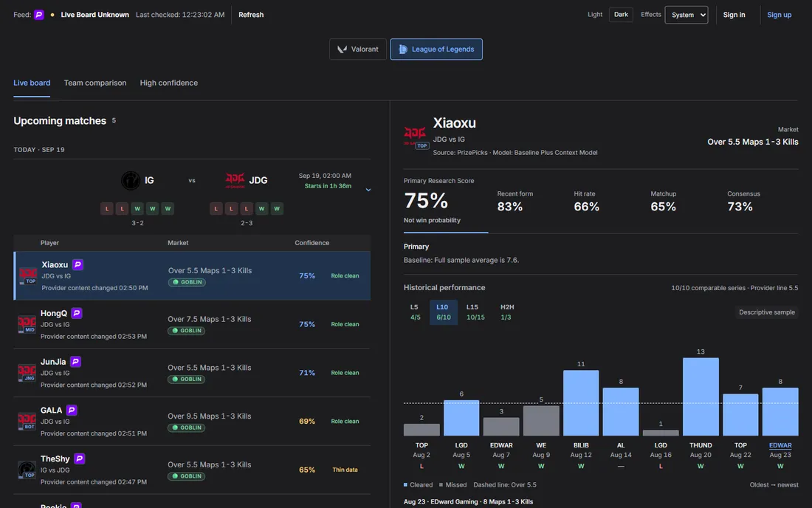812x508 pixels.
Task: Click GALA 69% confidence value
Action: click(x=306, y=421)
